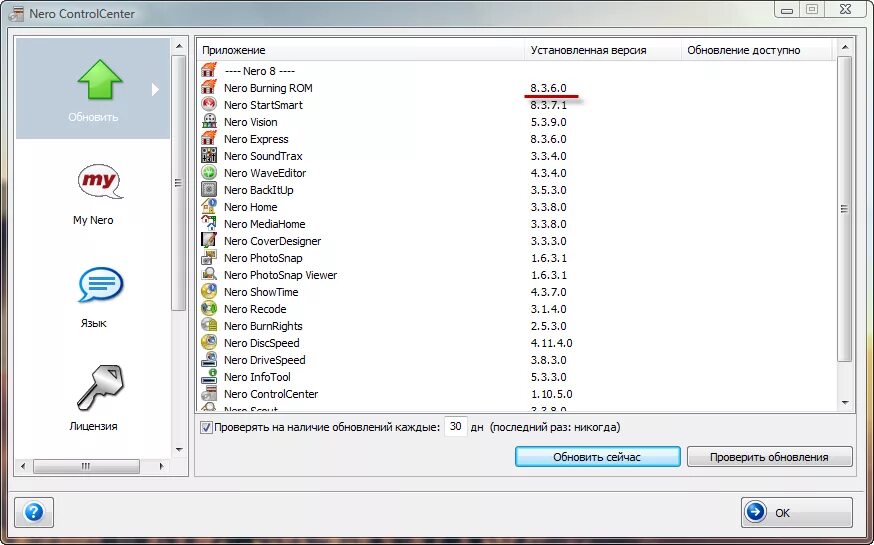Select the Nero CoverDesigner row text
874x545 pixels.
273,241
